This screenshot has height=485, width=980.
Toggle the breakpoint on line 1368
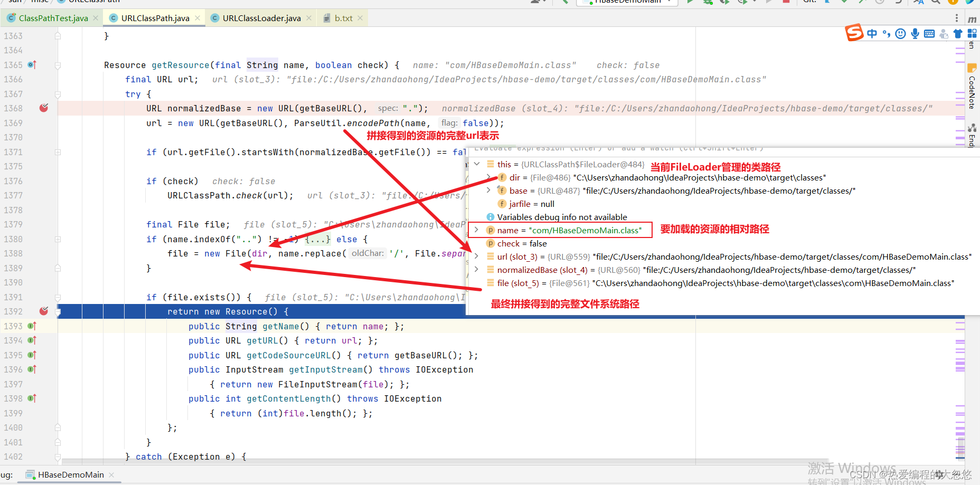coord(44,108)
